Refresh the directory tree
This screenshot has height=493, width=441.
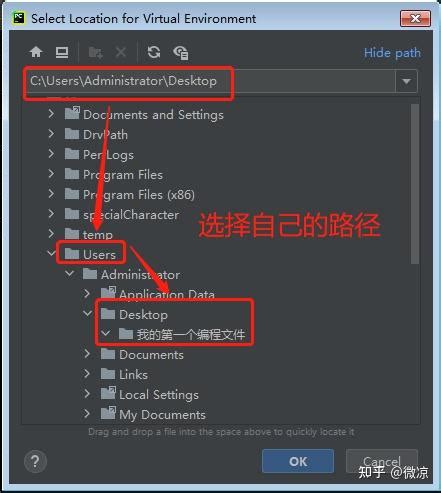(154, 52)
